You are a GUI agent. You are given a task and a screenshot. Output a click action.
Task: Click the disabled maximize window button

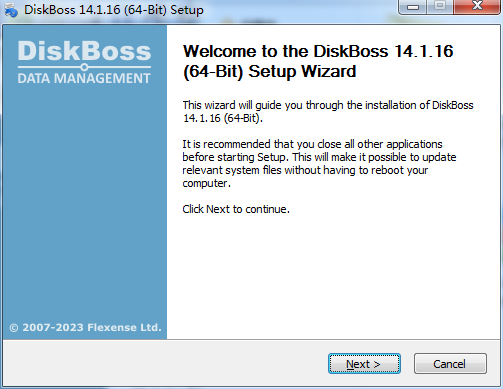pos(440,7)
